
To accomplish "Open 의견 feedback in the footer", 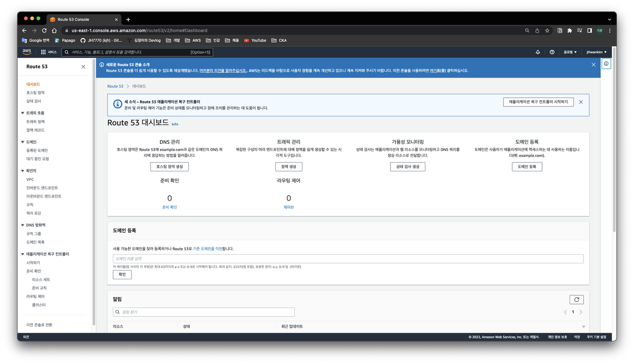I will [26, 337].
